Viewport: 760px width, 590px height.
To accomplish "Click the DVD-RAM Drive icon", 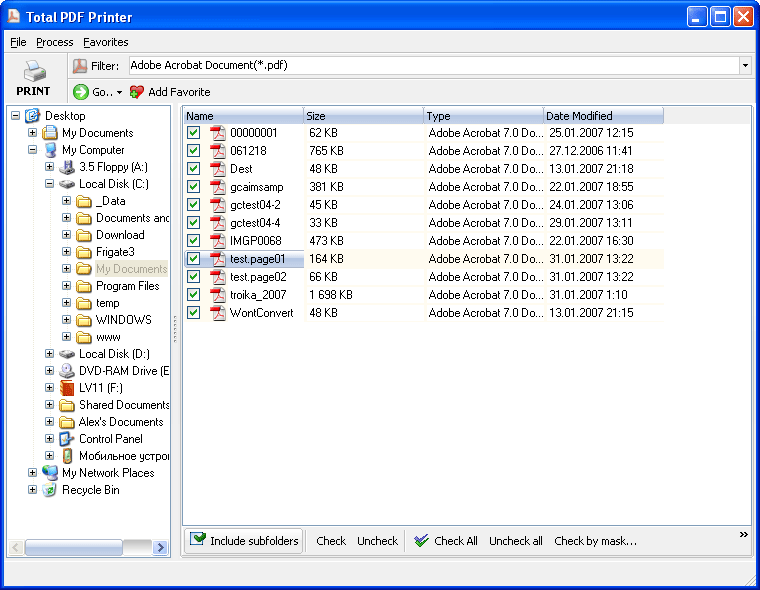I will pos(67,371).
